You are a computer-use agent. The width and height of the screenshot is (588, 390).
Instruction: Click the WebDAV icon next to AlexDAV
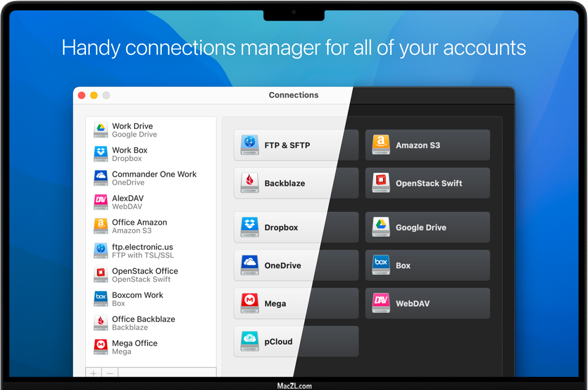pos(101,202)
